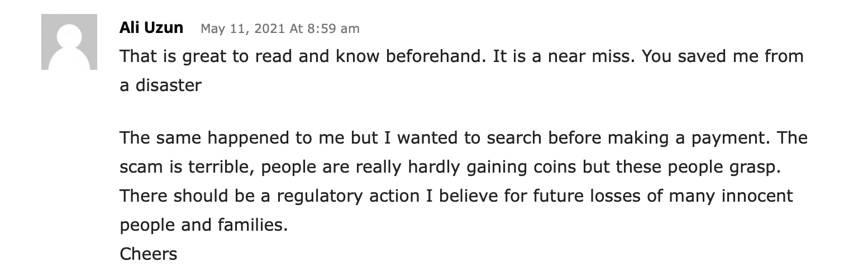Click the text "people and families."
Viewport: 868px width, 276px height.
204,225
